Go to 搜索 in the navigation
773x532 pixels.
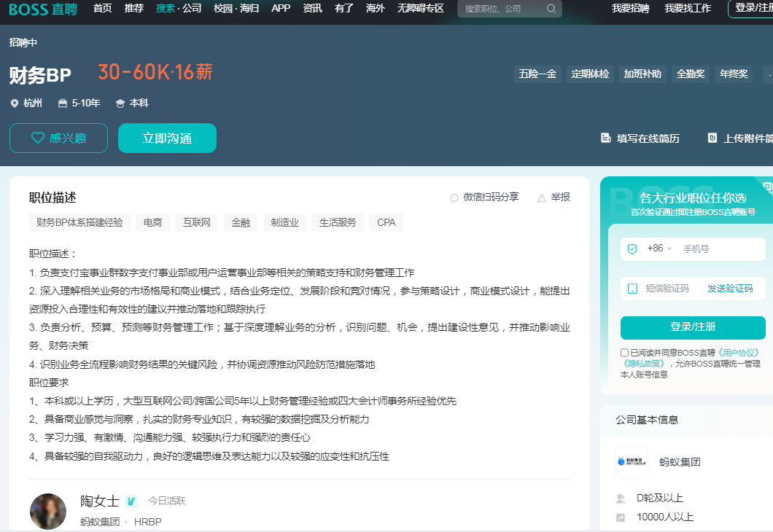[x=165, y=8]
